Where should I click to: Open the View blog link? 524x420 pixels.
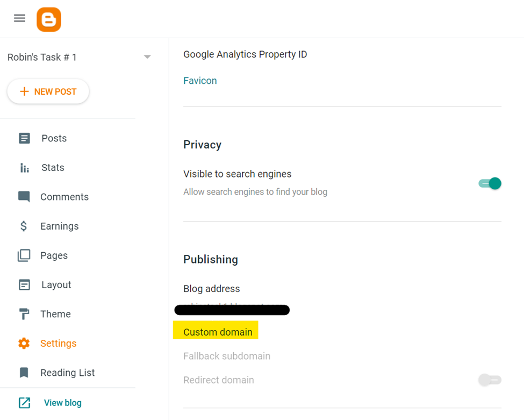(62, 403)
